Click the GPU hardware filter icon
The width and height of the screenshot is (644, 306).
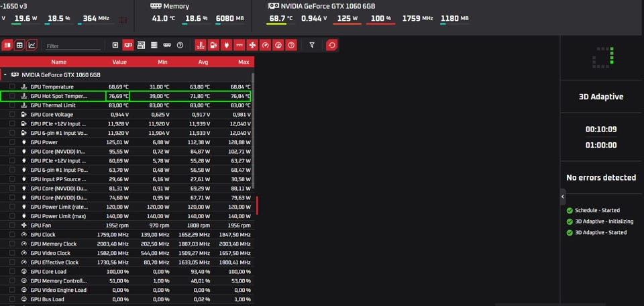point(128,45)
